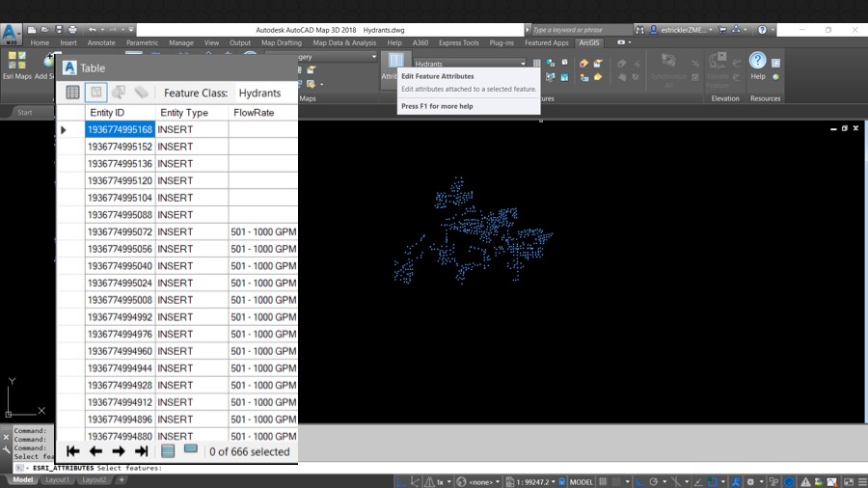Toggle show selected records in Table
The width and height of the screenshot is (868, 488).
95,93
